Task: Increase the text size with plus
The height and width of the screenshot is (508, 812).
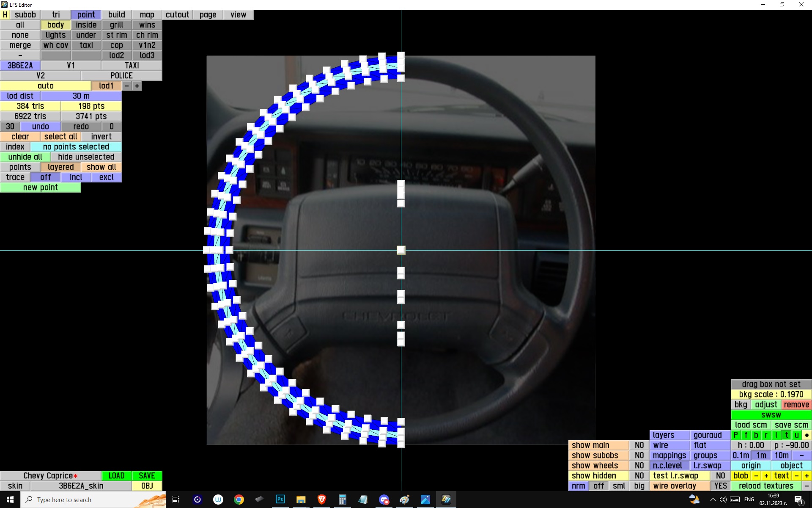Action: tap(807, 476)
